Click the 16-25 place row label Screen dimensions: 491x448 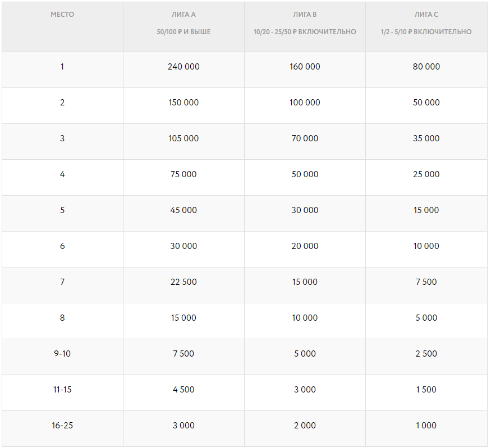(62, 426)
